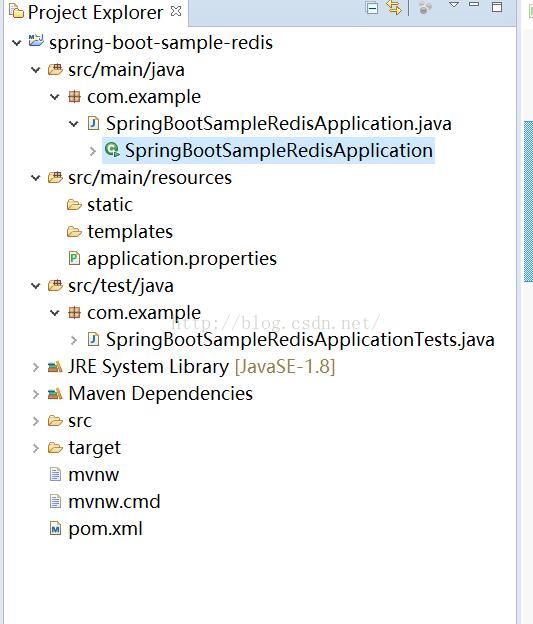Click com.example package icon under src/main/java
Viewport: 533px width, 624px height.
coord(74,97)
